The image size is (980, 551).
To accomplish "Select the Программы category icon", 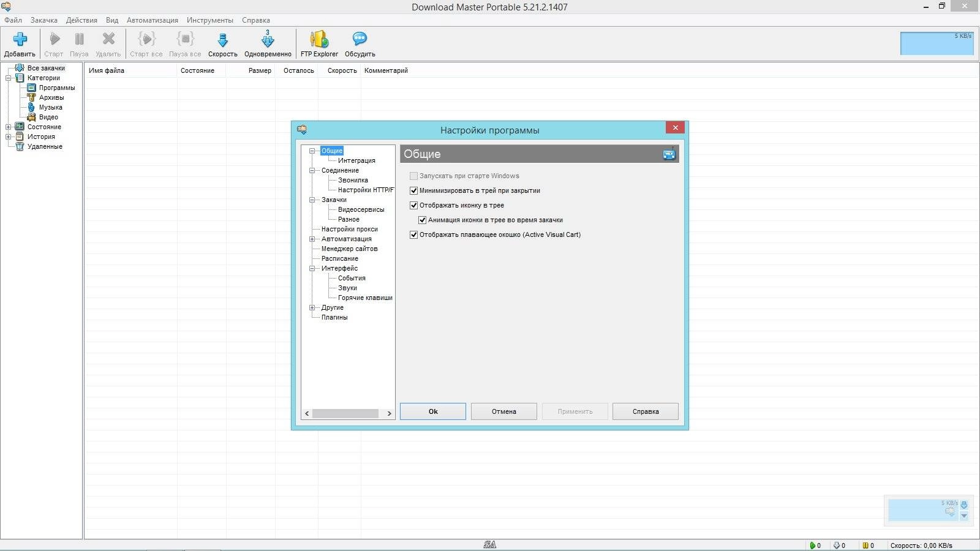I will click(32, 88).
